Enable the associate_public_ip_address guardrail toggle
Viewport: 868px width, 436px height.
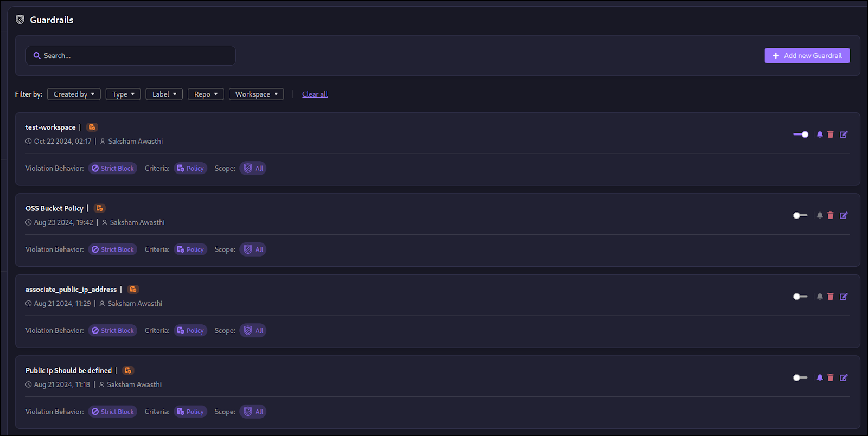tap(801, 297)
